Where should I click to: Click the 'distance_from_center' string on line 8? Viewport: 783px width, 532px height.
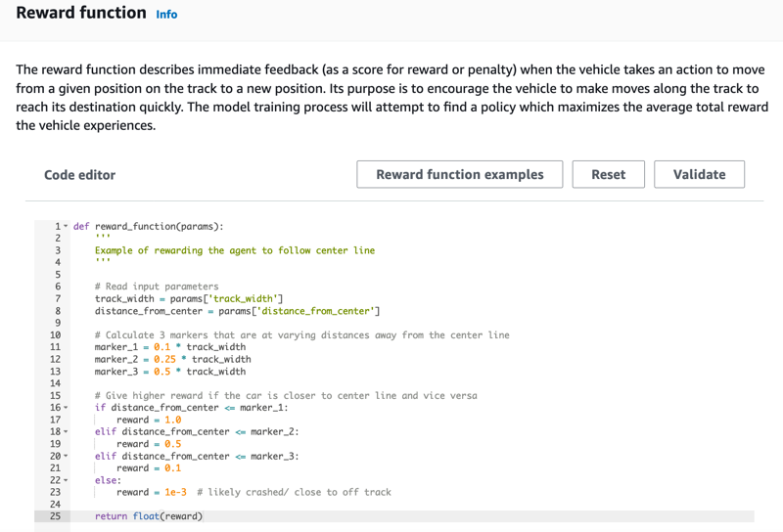tap(313, 311)
